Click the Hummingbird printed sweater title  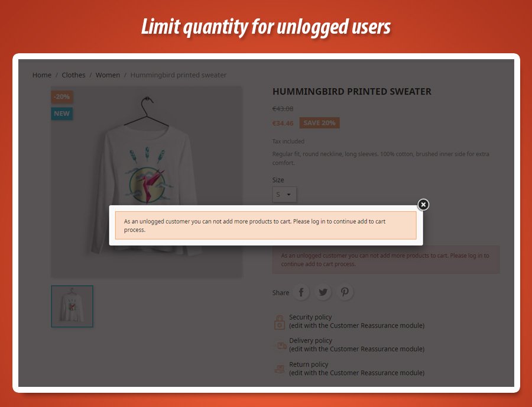(352, 91)
